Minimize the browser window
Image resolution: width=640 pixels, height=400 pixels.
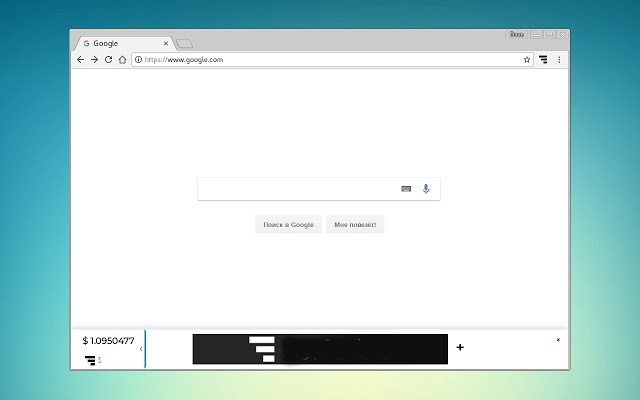point(536,35)
